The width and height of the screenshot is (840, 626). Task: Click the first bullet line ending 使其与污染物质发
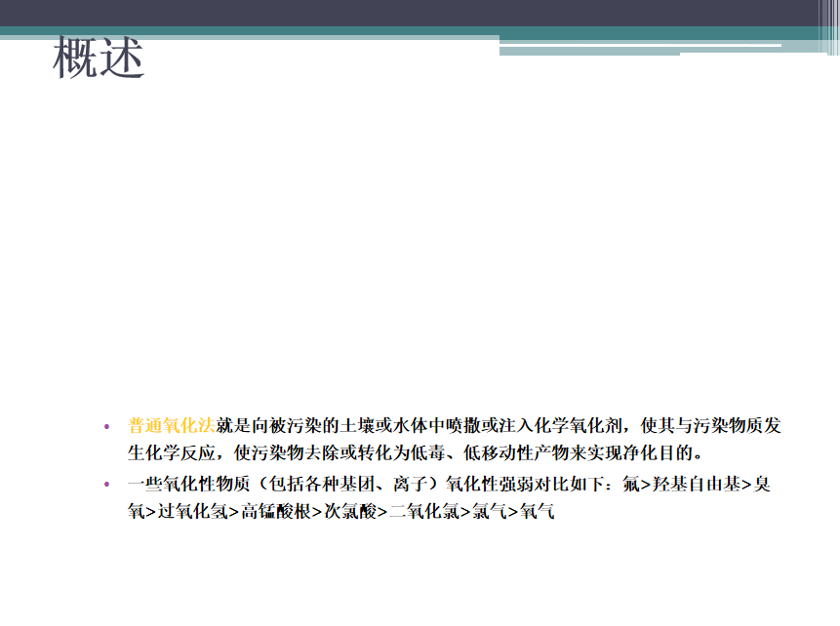point(455,426)
